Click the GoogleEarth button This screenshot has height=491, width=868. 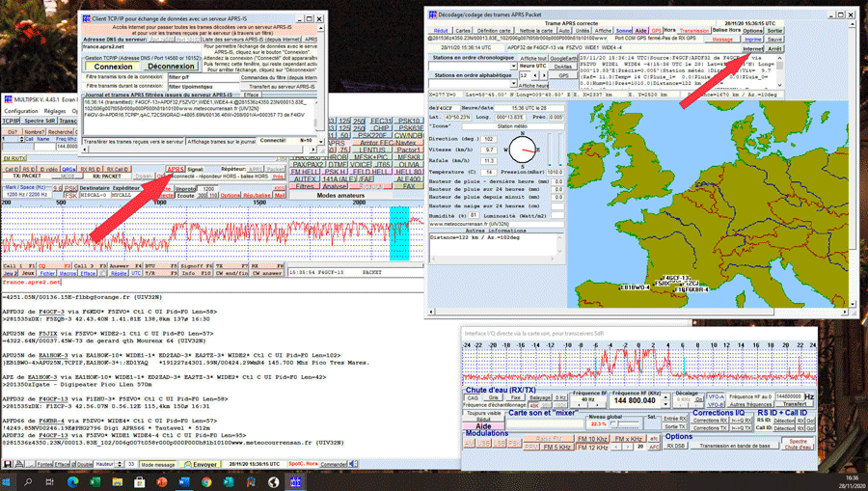563,58
